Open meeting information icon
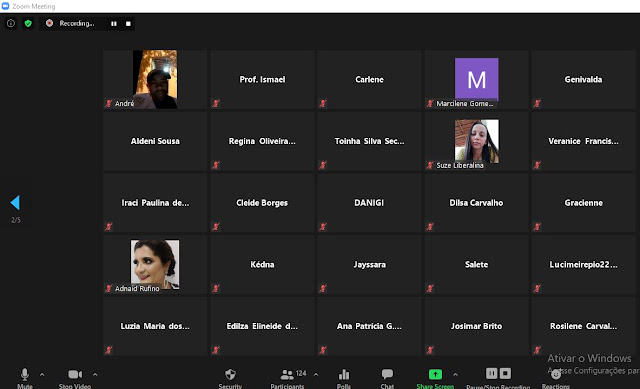 click(x=11, y=23)
